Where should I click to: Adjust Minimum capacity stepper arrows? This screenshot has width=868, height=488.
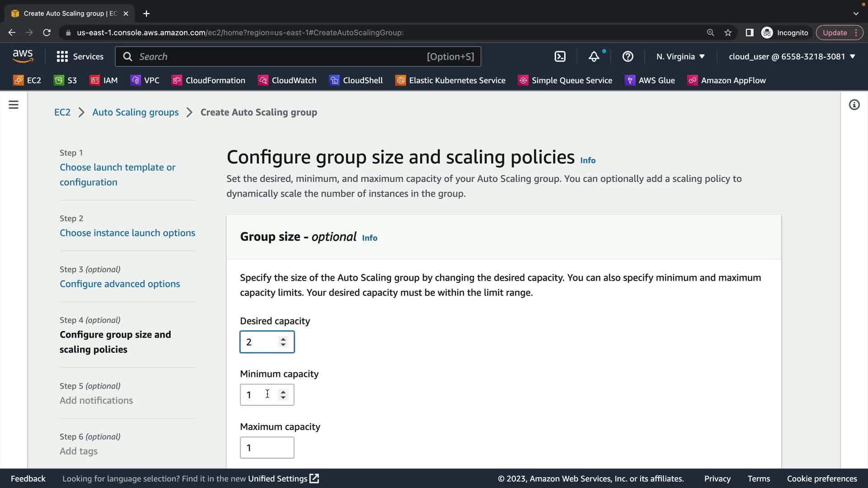(x=283, y=394)
